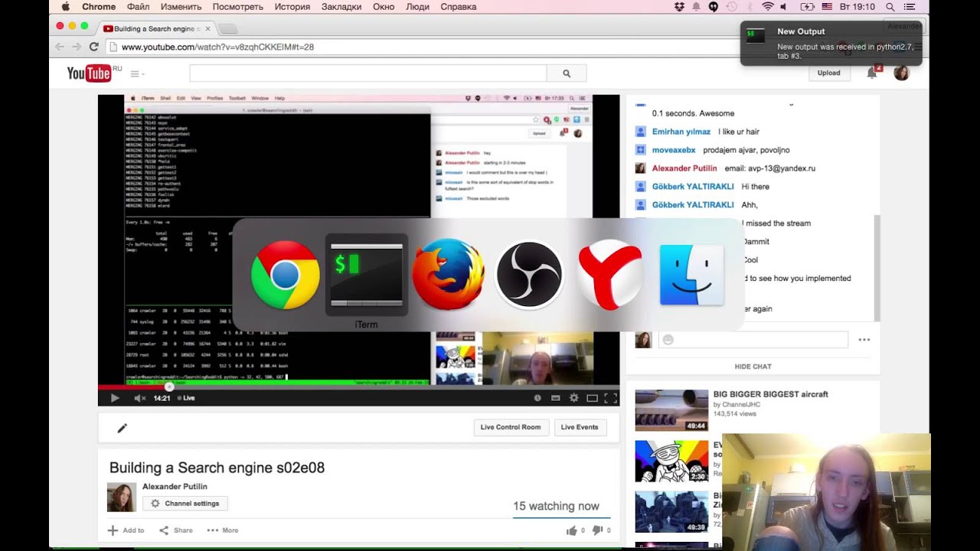Select OBS in the app switcher
980x551 pixels.
click(x=529, y=275)
